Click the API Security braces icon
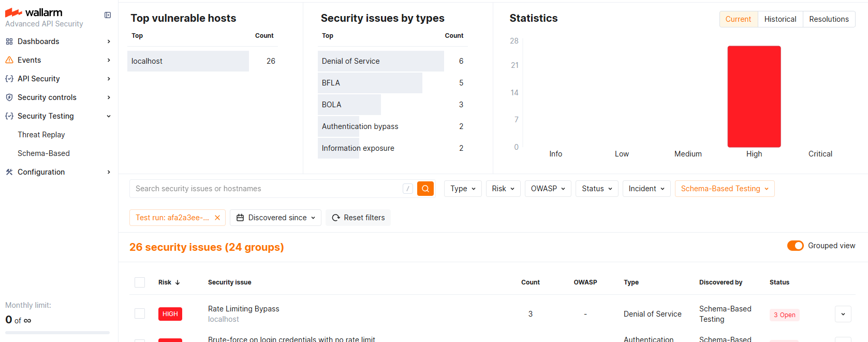This screenshot has width=868, height=342. [x=9, y=79]
